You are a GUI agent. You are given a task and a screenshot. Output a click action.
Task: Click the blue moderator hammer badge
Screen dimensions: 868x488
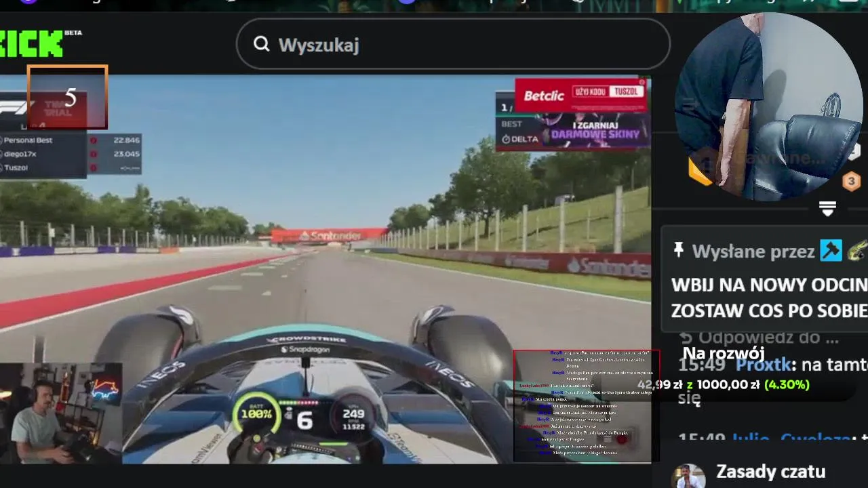[831, 251]
